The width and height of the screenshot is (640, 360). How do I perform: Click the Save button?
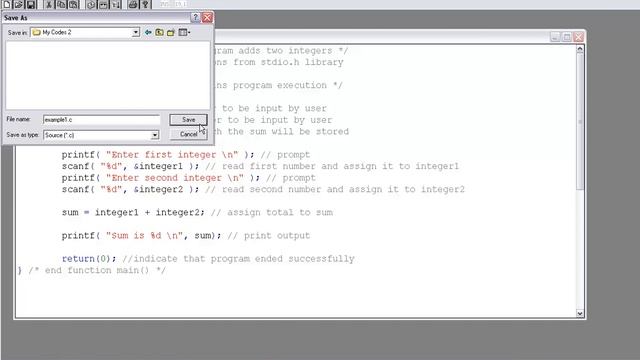click(188, 120)
